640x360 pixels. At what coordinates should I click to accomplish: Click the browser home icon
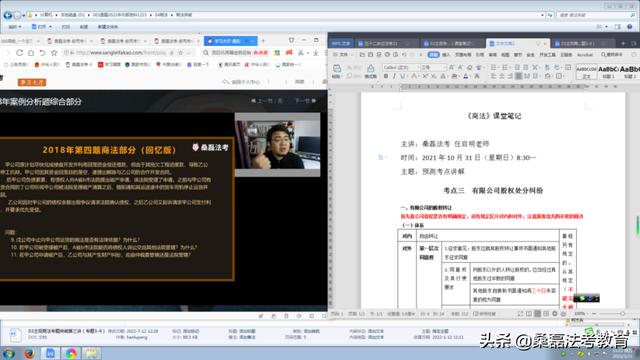[x=31, y=53]
